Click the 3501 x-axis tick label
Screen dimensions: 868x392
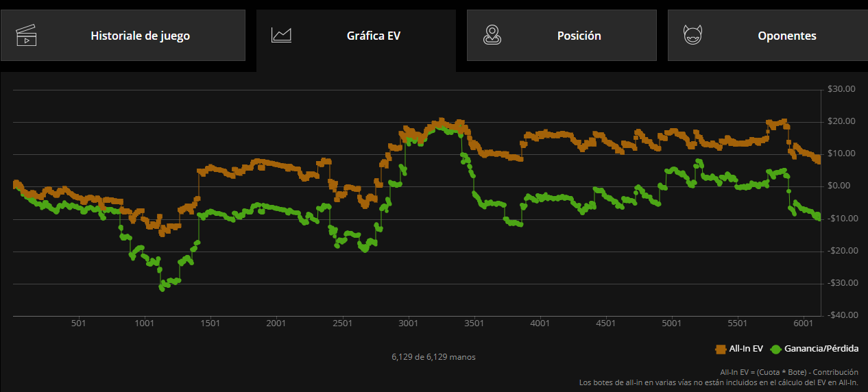click(x=474, y=323)
